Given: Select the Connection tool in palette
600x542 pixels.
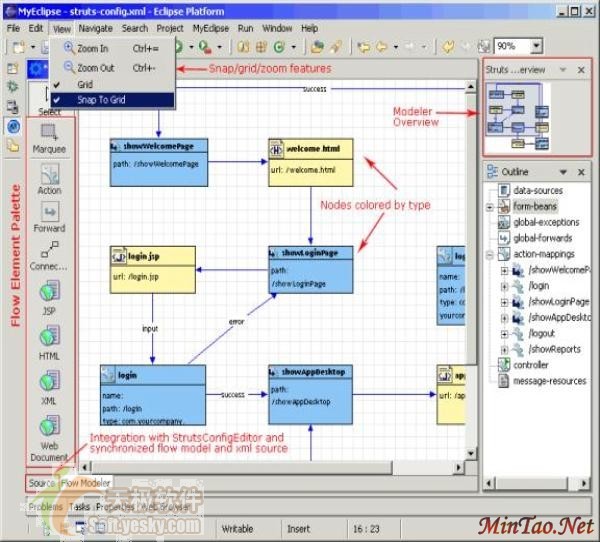Looking at the screenshot, I should [49, 256].
